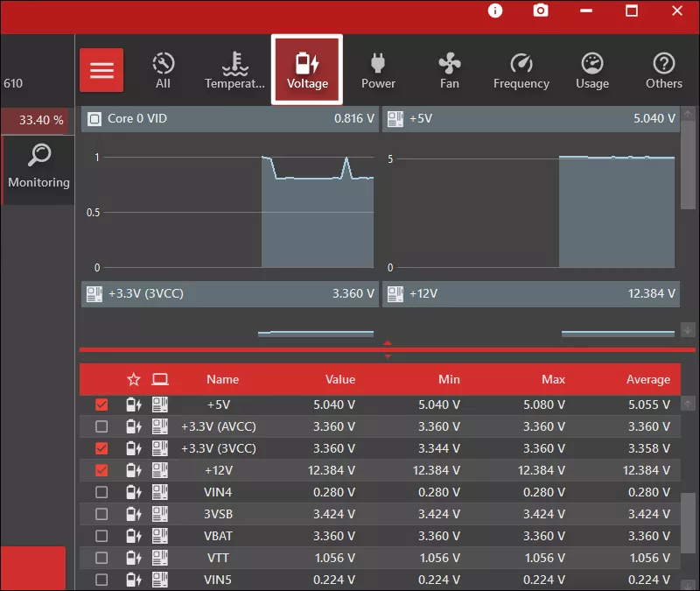700x591 pixels.
Task: Select the Core 0 VID graph header
Action: click(x=230, y=119)
